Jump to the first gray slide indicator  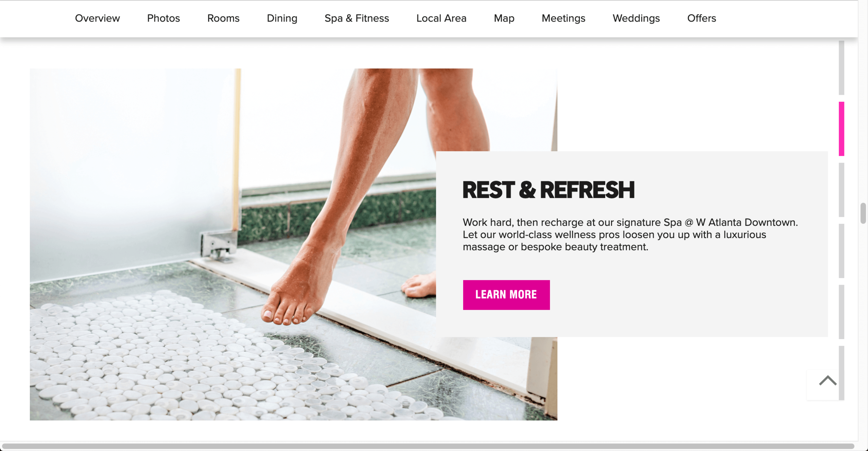point(841,68)
